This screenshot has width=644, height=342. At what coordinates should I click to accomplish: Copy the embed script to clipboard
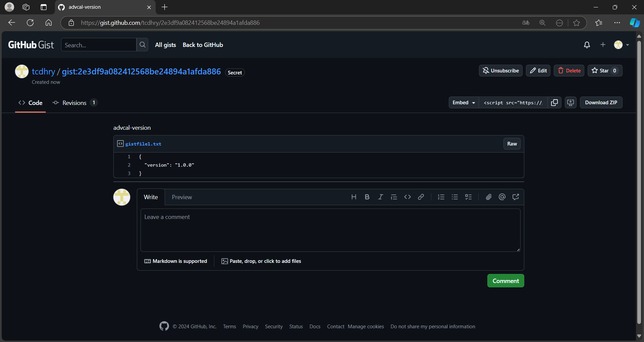(554, 103)
